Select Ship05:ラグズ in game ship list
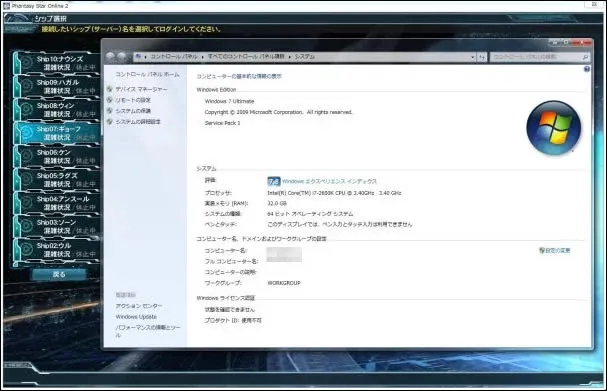 (57, 180)
